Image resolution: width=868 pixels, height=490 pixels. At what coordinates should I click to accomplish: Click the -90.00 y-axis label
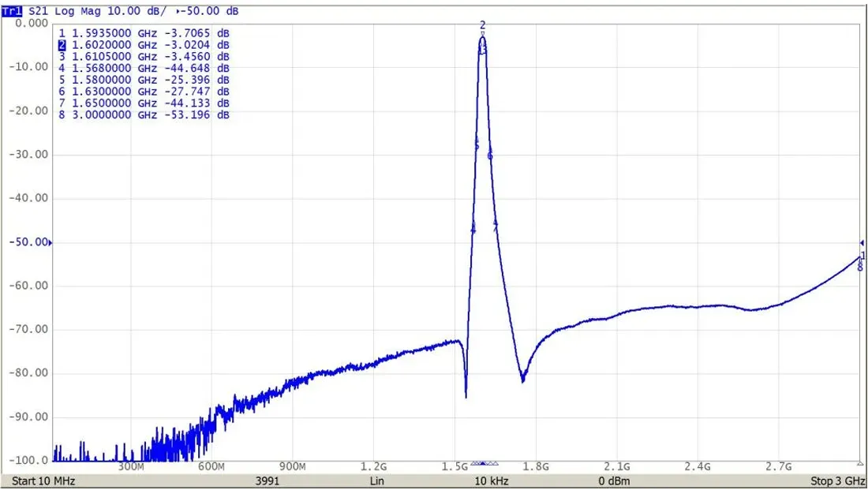[x=28, y=417]
